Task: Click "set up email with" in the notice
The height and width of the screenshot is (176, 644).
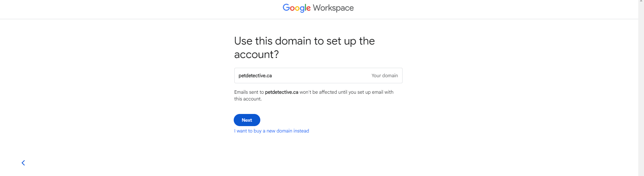Action: point(375,92)
